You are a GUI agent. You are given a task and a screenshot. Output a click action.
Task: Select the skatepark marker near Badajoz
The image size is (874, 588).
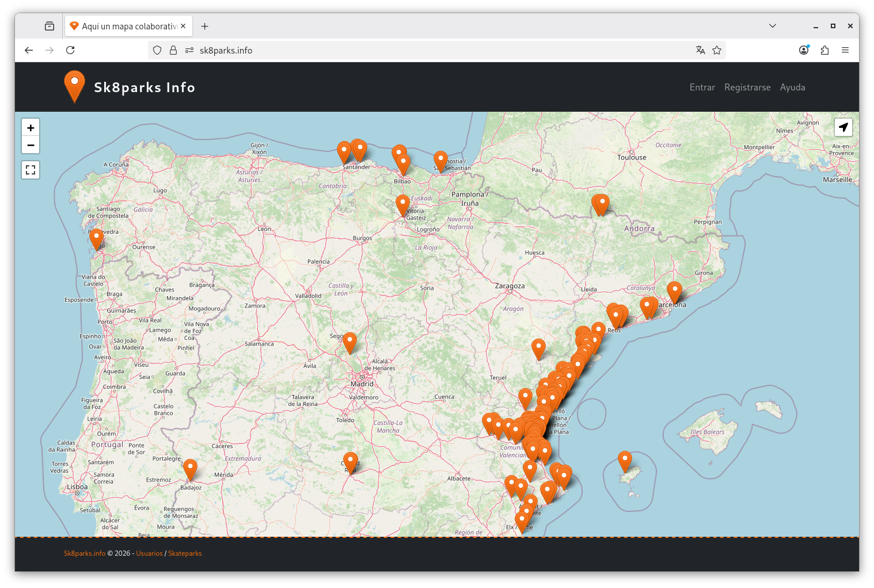[x=190, y=469]
